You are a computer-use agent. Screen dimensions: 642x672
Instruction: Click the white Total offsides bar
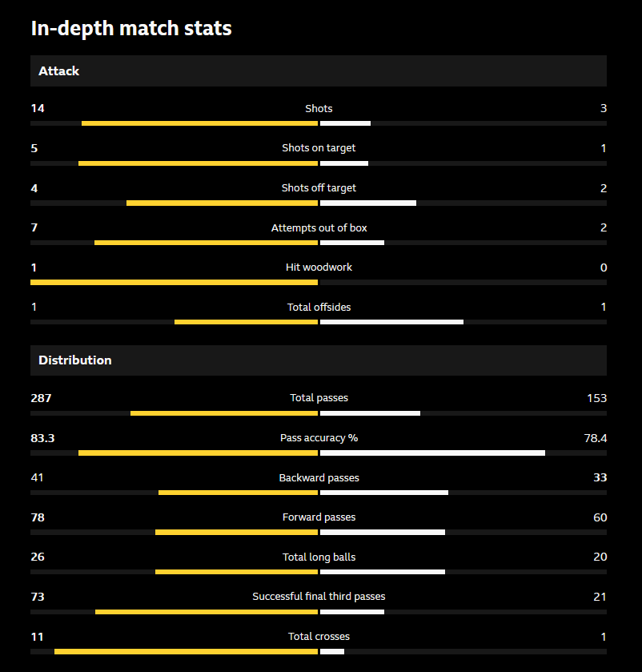click(x=391, y=322)
